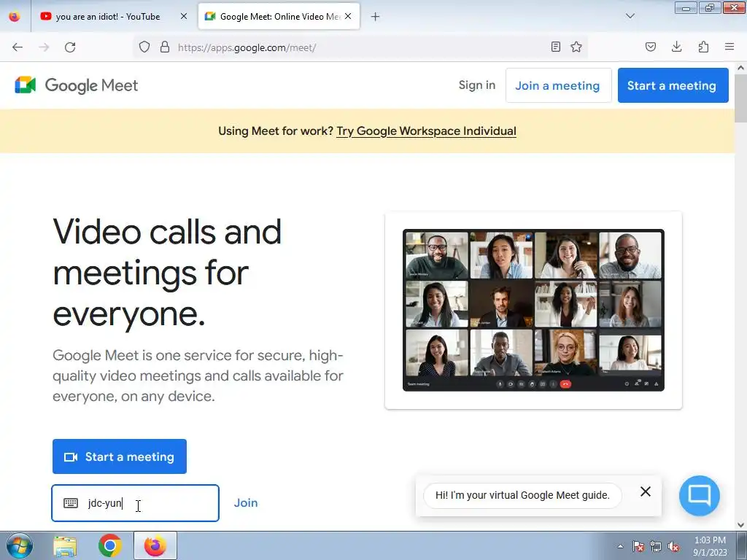Click the header Start a meeting button

click(673, 85)
